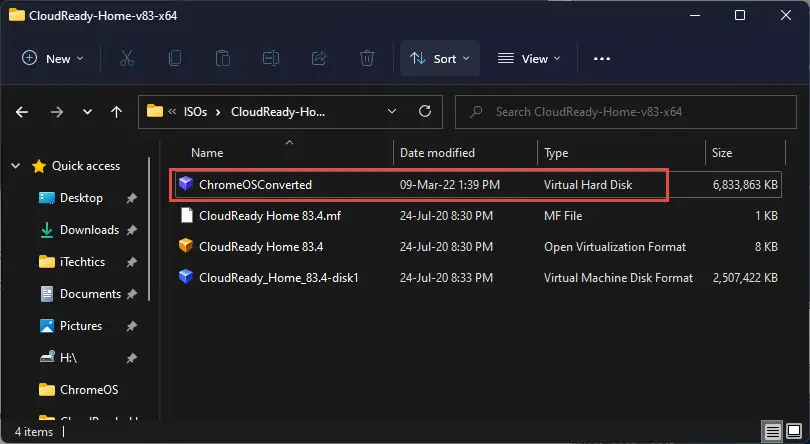The height and width of the screenshot is (444, 810).
Task: Unpin H:\ using its pin icon
Action: coord(132,358)
